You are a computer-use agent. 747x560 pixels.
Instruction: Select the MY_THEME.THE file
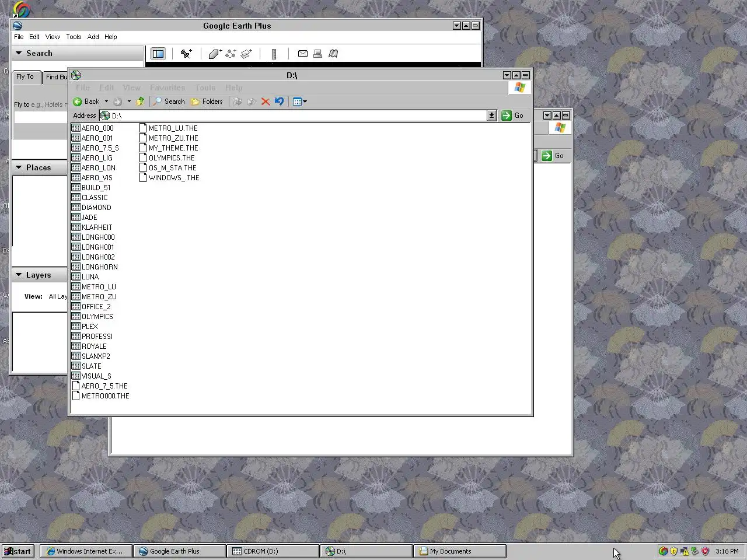(x=169, y=148)
